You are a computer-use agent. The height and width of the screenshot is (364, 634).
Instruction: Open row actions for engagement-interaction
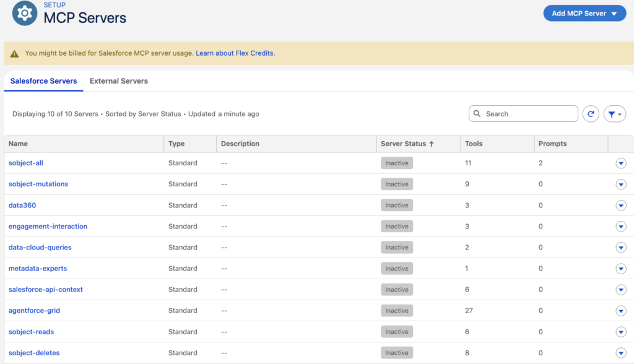(621, 226)
